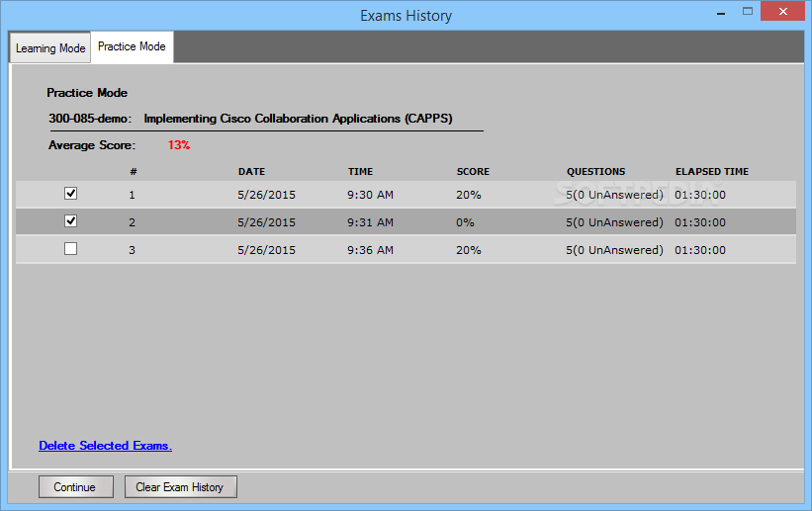Click the DATE column header

pos(251,171)
